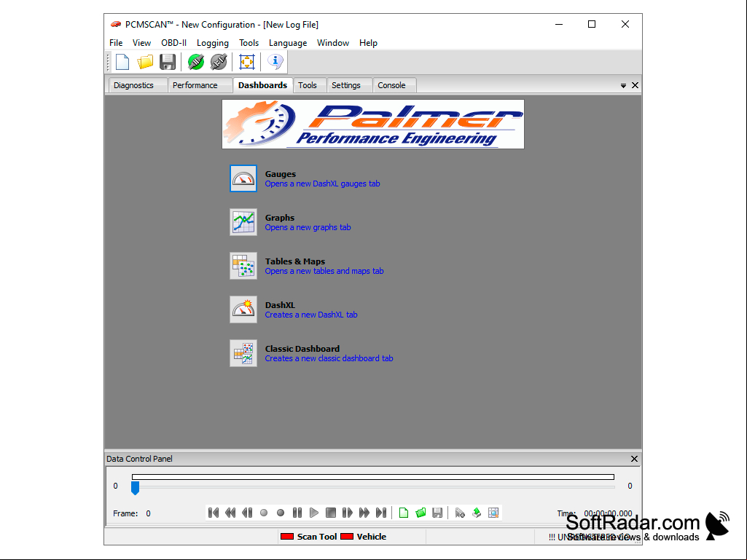Click the full screen toggle toolbar icon

(x=247, y=62)
